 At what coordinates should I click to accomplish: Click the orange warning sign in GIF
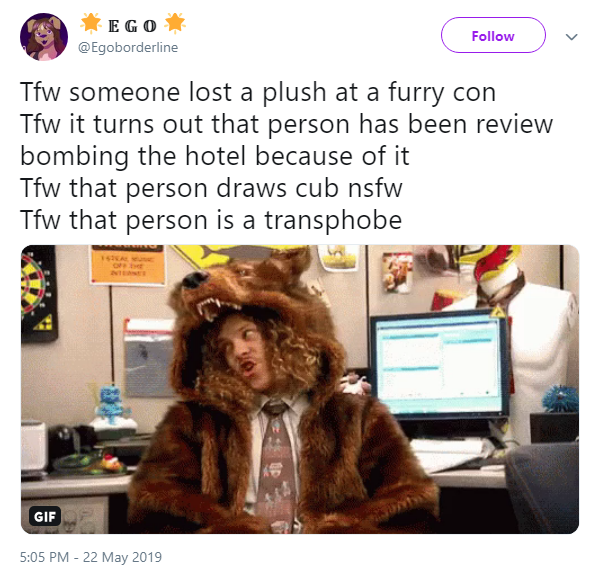[x=128, y=265]
